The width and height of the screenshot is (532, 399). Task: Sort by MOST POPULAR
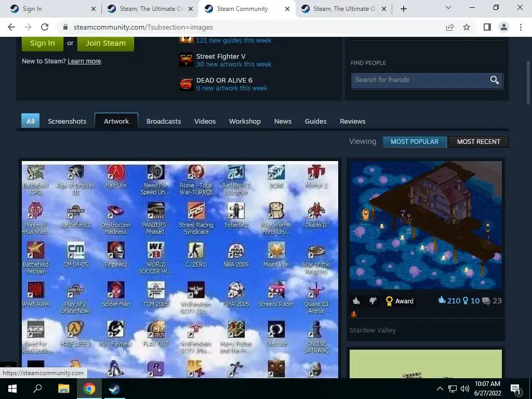click(x=414, y=142)
